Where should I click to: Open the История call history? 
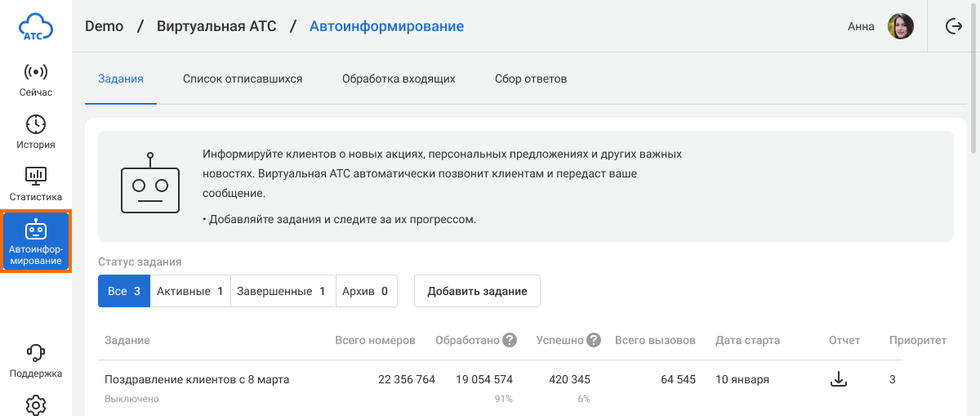point(36,132)
